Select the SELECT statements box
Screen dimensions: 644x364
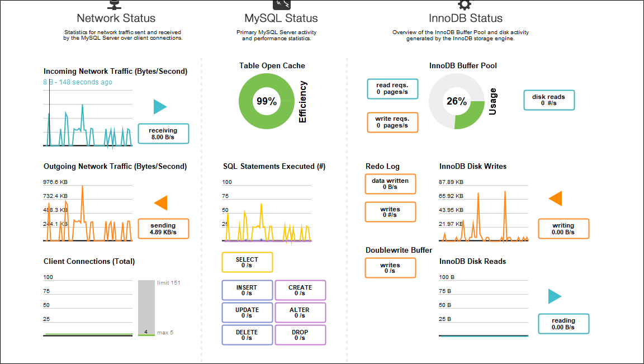pyautogui.click(x=247, y=262)
